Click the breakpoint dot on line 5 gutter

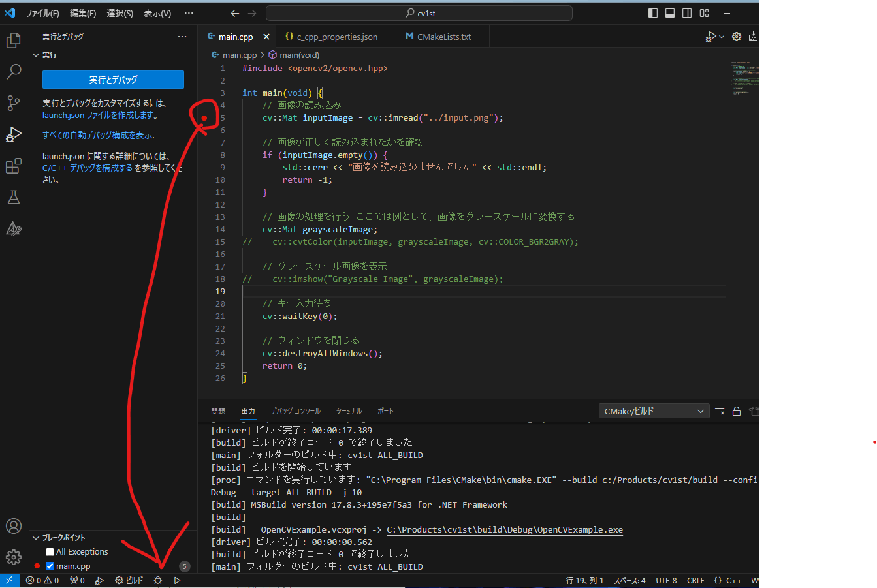204,118
